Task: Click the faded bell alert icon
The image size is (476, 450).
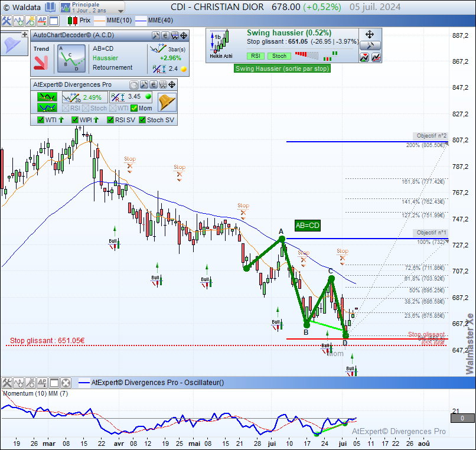Action: pos(12,45)
